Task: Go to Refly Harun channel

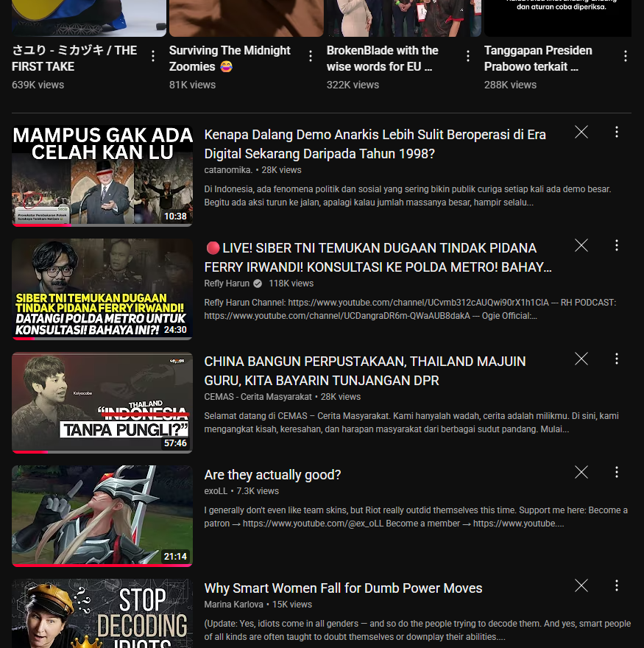Action: (227, 283)
